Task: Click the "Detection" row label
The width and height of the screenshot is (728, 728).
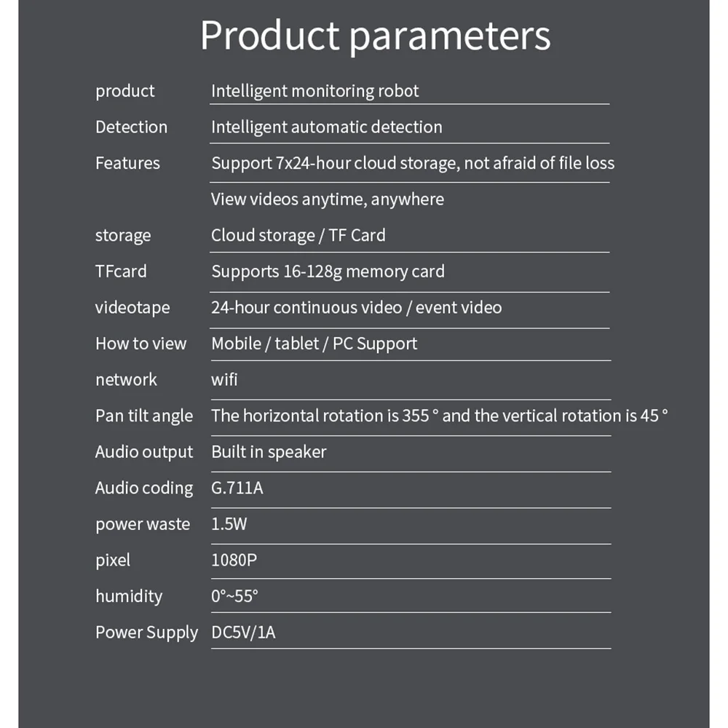Action: click(131, 127)
